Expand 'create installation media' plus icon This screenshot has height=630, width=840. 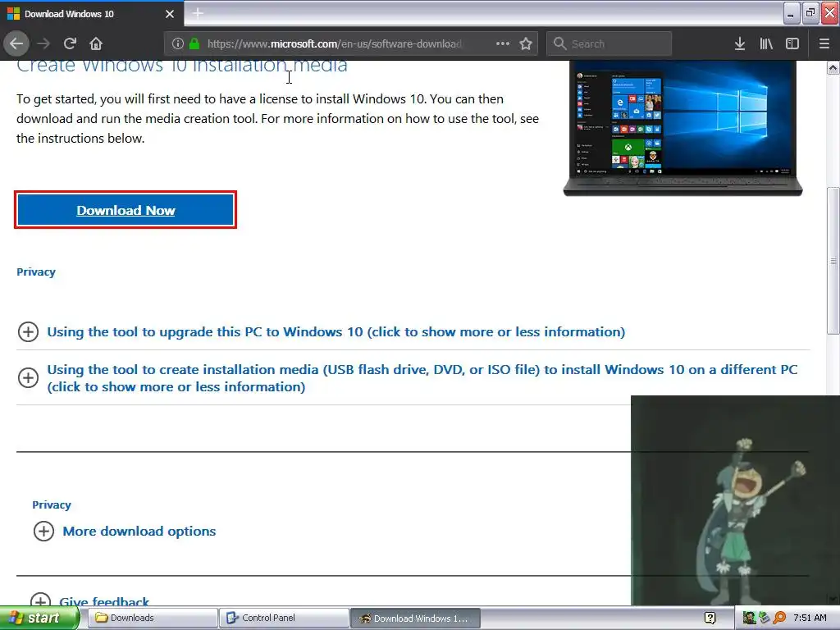pos(28,377)
